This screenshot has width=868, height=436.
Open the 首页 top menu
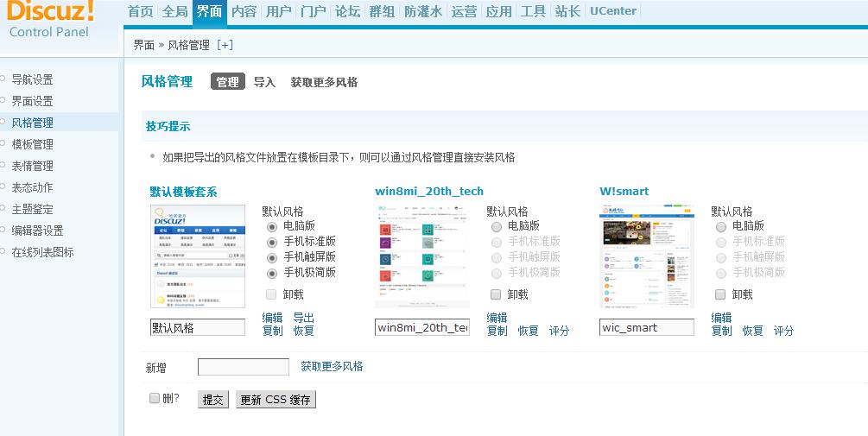click(141, 11)
